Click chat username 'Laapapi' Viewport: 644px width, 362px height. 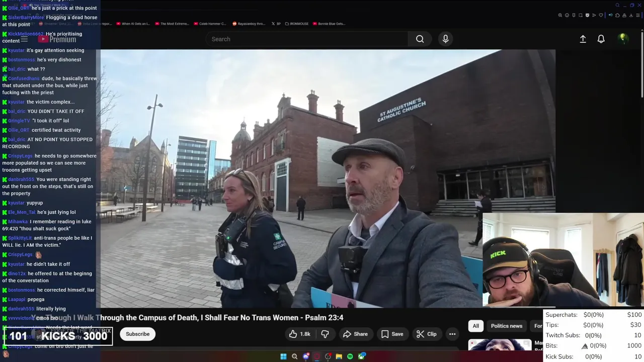tap(17, 300)
